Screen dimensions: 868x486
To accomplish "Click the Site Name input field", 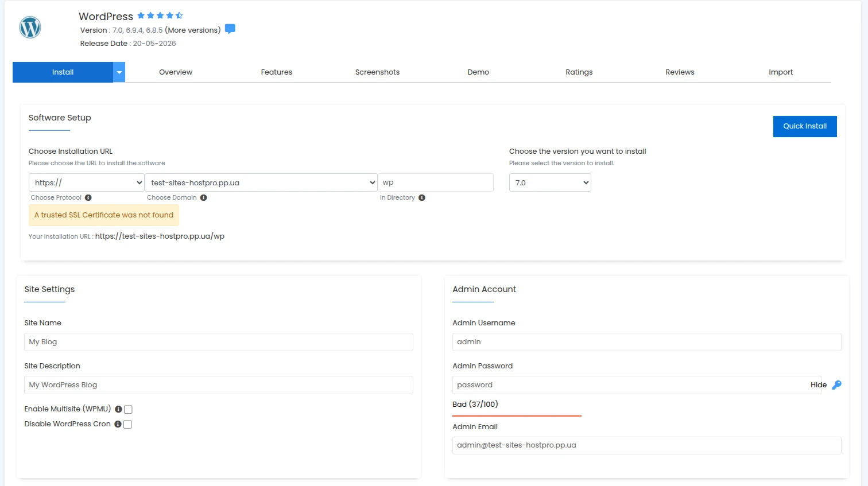I will pyautogui.click(x=219, y=342).
